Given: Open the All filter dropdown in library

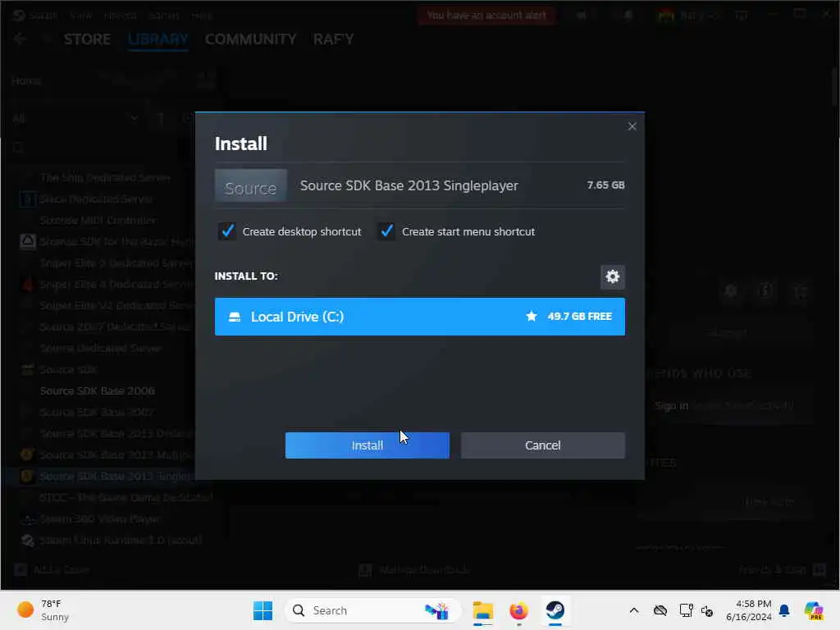Looking at the screenshot, I should point(75,118).
